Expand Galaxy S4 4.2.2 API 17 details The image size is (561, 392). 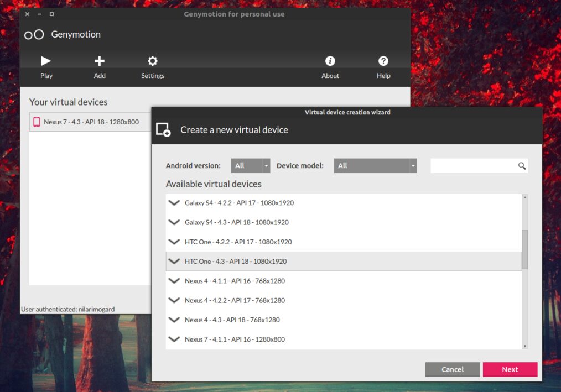174,203
